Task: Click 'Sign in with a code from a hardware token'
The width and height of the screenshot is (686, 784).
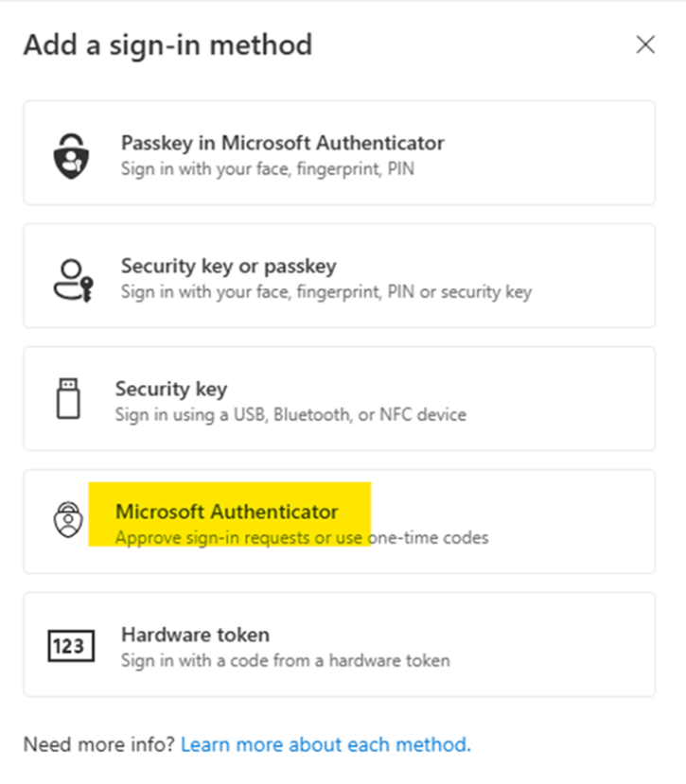Action: [285, 661]
